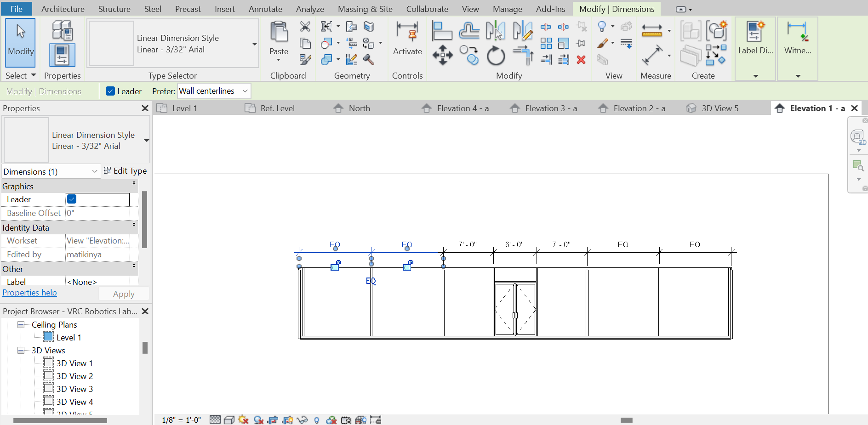Open Properties help link
Image resolution: width=868 pixels, height=425 pixels.
tap(29, 292)
